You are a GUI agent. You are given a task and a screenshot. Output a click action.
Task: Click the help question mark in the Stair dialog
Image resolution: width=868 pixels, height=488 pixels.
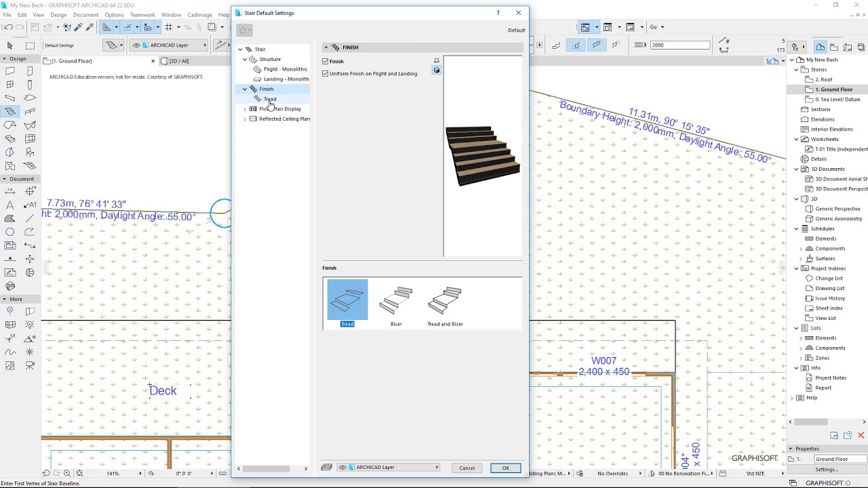498,13
